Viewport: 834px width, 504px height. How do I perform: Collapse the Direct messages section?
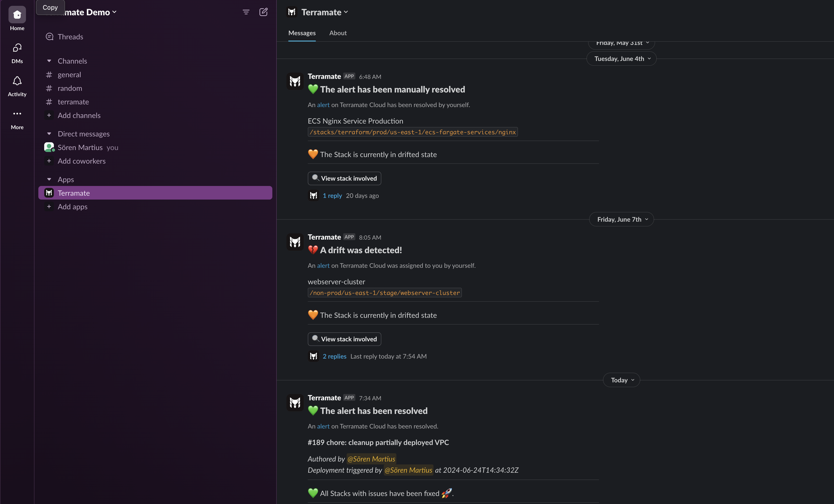pos(49,134)
